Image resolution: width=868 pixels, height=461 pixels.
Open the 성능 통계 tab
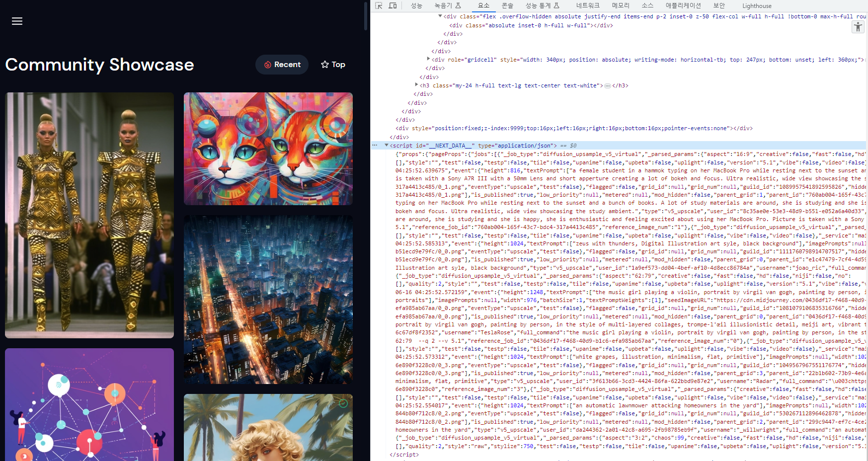coord(542,5)
